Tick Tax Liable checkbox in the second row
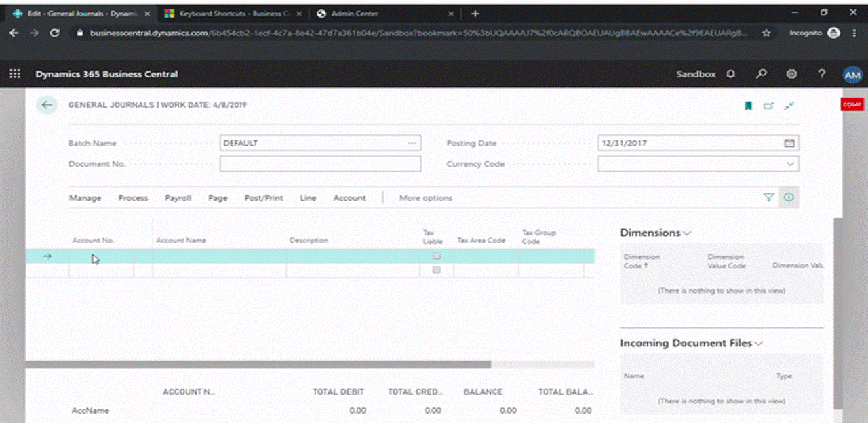 pos(437,270)
